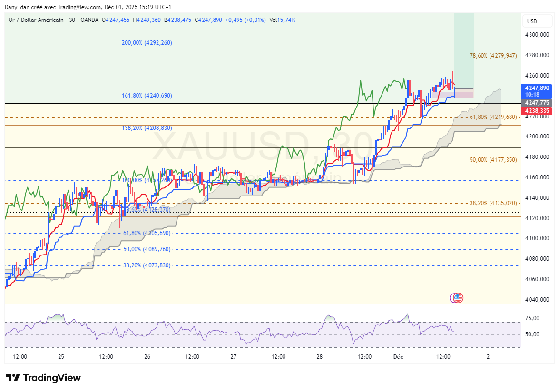
Task: Click the Vol 15,74K volume indicator label
Action: [282, 20]
